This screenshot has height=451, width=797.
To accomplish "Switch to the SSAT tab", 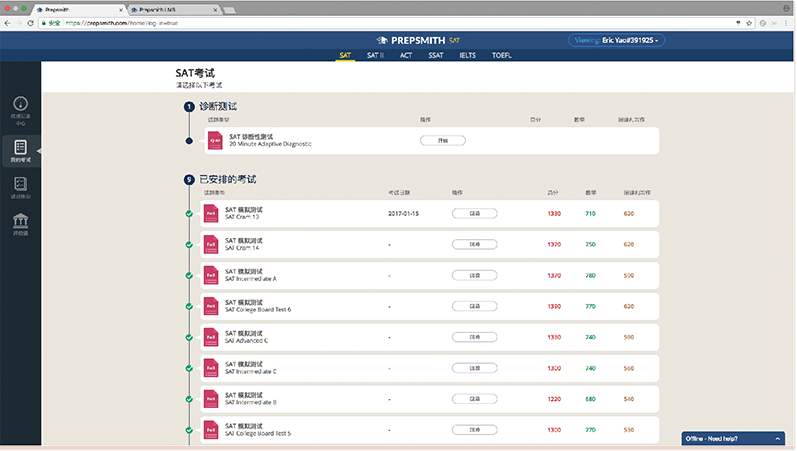I will 436,55.
